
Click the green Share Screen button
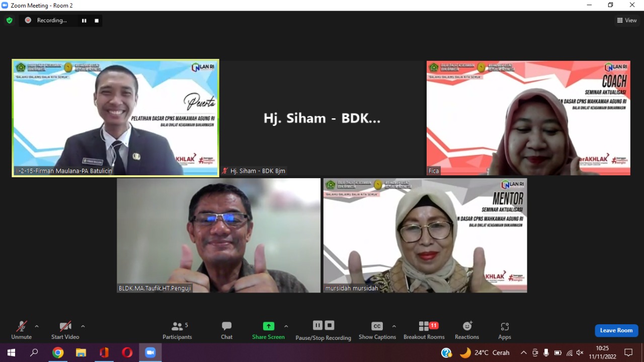coord(268,330)
